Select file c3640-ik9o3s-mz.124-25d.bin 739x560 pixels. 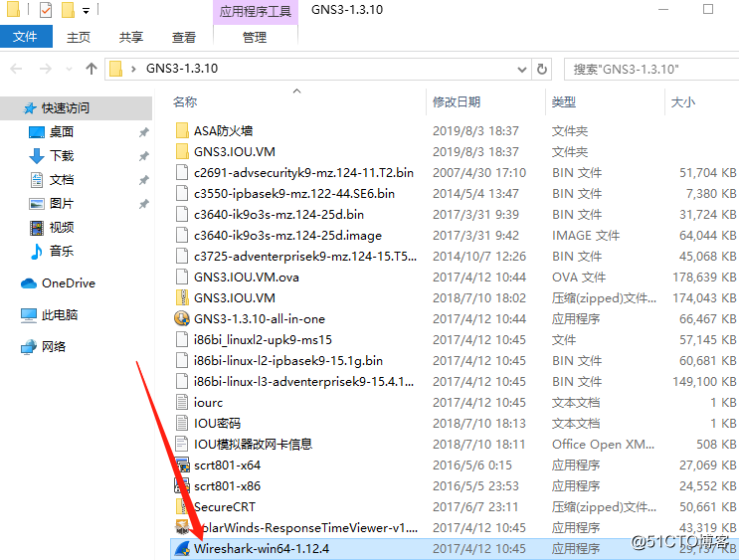click(278, 215)
